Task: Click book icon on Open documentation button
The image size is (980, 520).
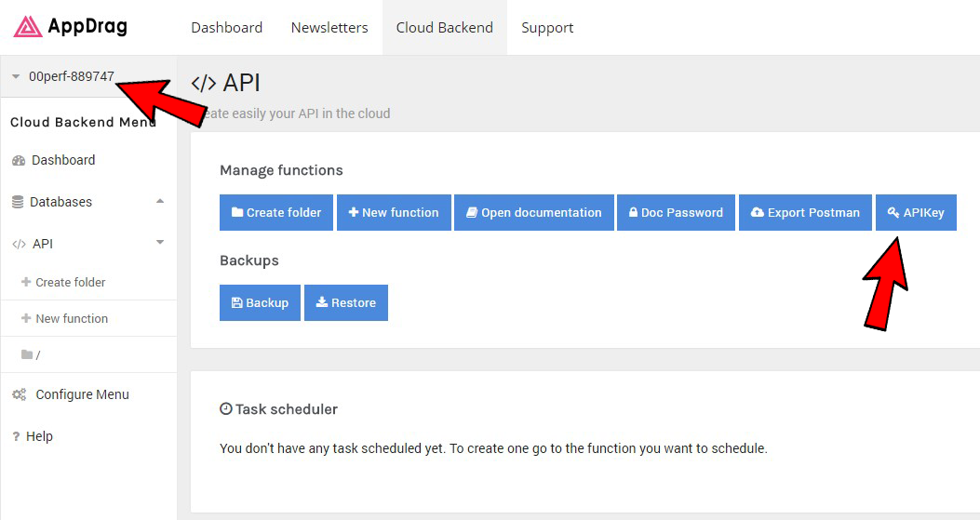Action: coord(472,212)
